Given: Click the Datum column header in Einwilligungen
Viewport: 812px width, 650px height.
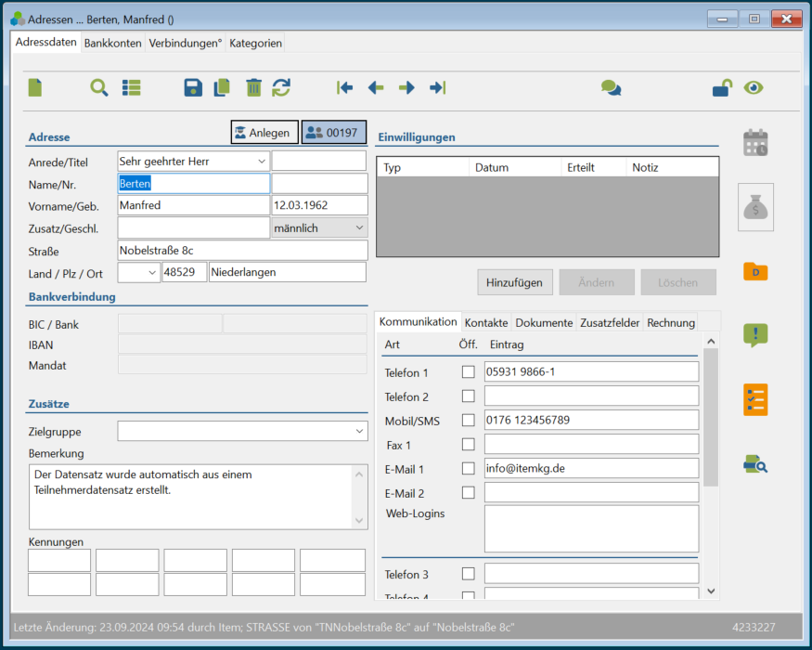Looking at the screenshot, I should pos(515,167).
